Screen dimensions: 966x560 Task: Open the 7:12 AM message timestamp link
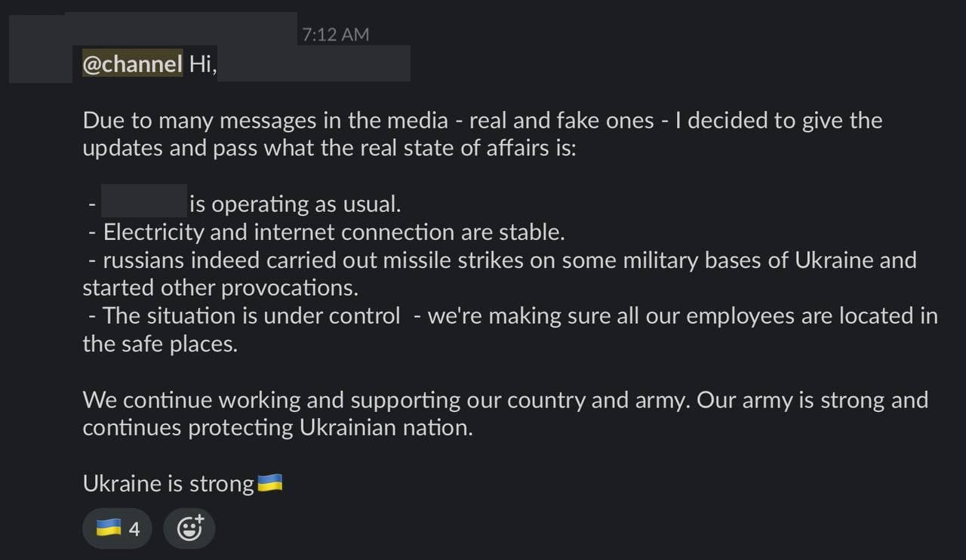point(336,34)
